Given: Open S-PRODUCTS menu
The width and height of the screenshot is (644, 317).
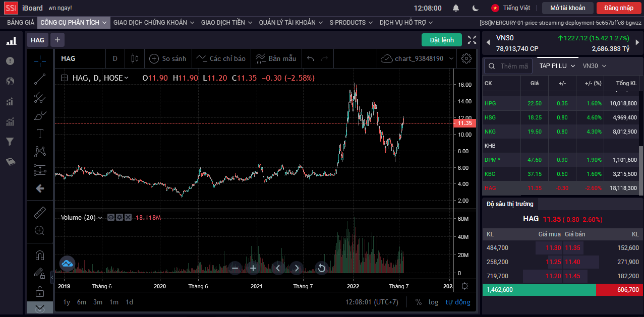Looking at the screenshot, I should [x=351, y=23].
